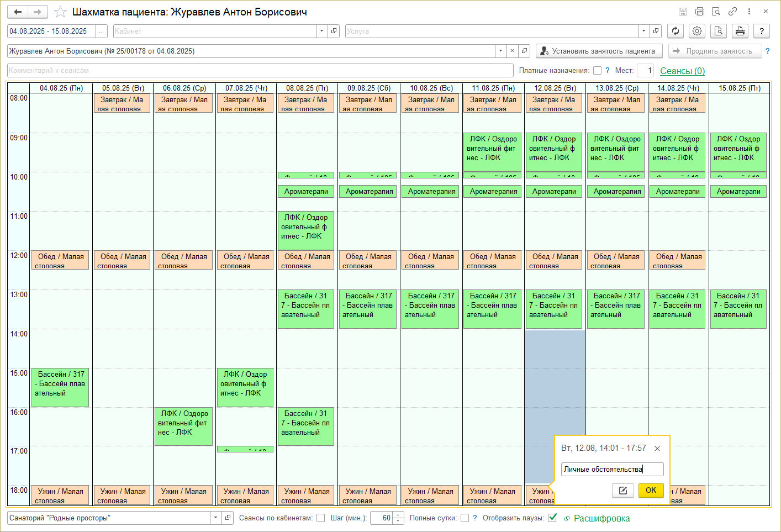
Task: Toggle the Платные назначения checkbox
Action: pos(597,70)
